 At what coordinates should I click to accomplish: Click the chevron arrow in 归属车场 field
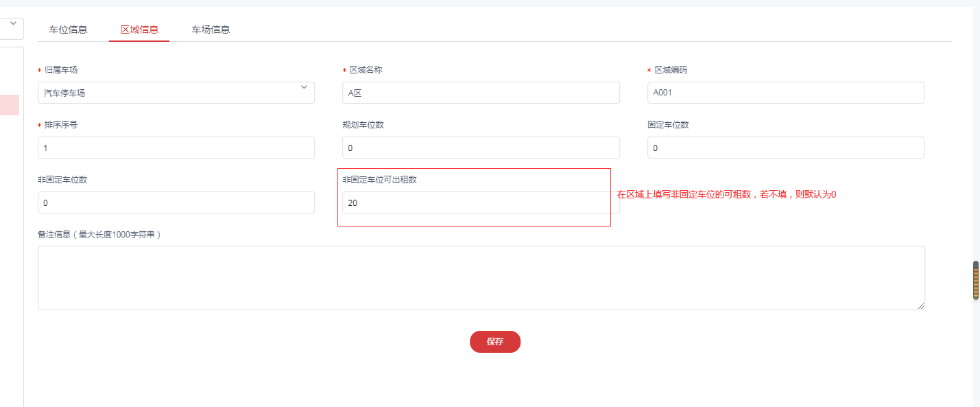(304, 87)
